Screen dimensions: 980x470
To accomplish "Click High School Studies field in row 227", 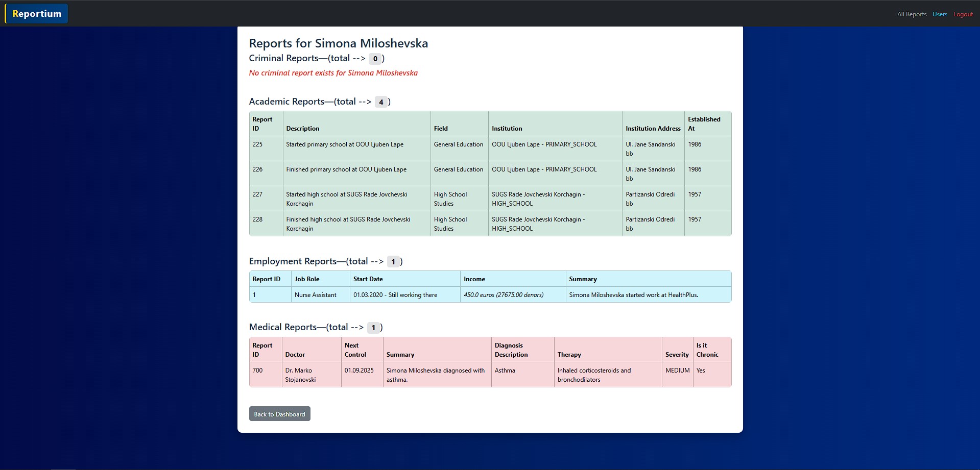I will 459,199.
